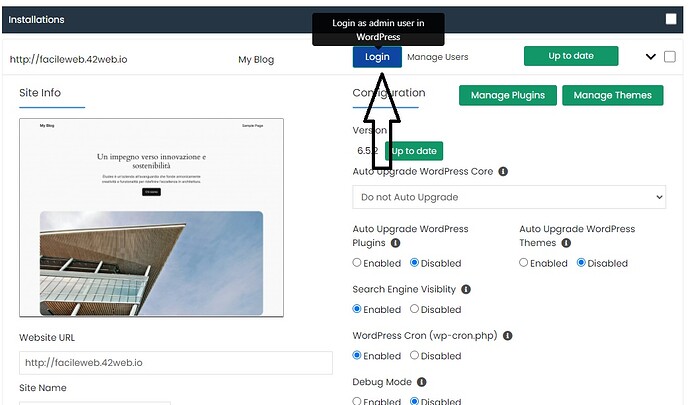690x405 pixels.
Task: Open Manage Users link
Action: coord(438,57)
